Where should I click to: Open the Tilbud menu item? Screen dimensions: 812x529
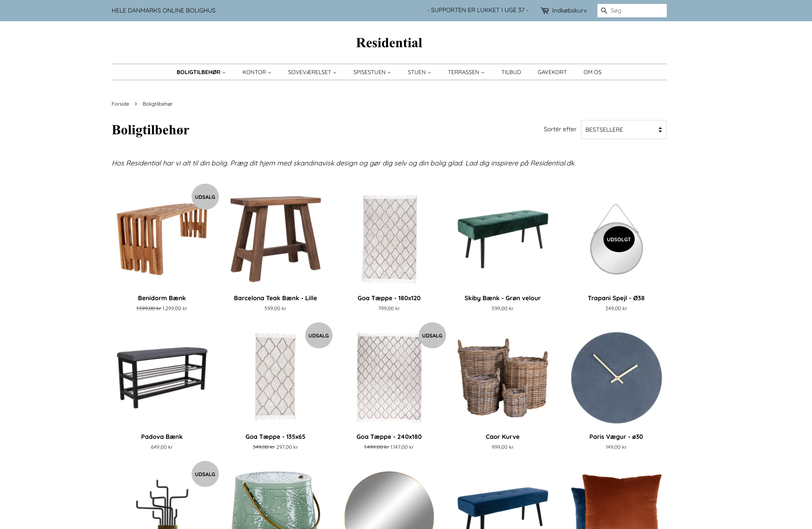[x=511, y=72]
